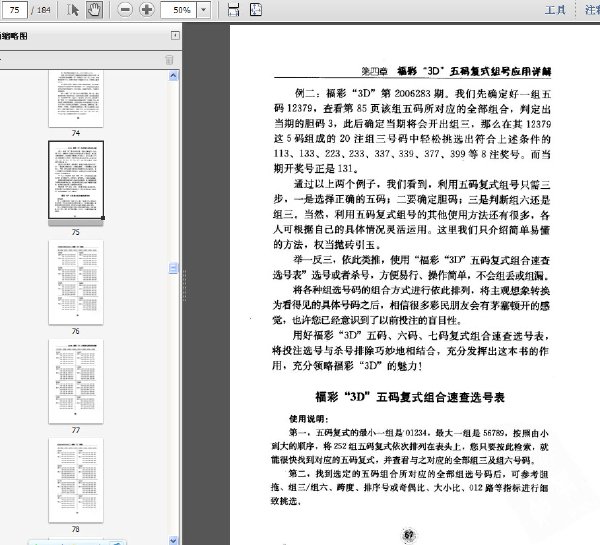Screen dimensions: 600x545
Task: Open page 74 thumbnail
Action: pyautogui.click(x=76, y=99)
